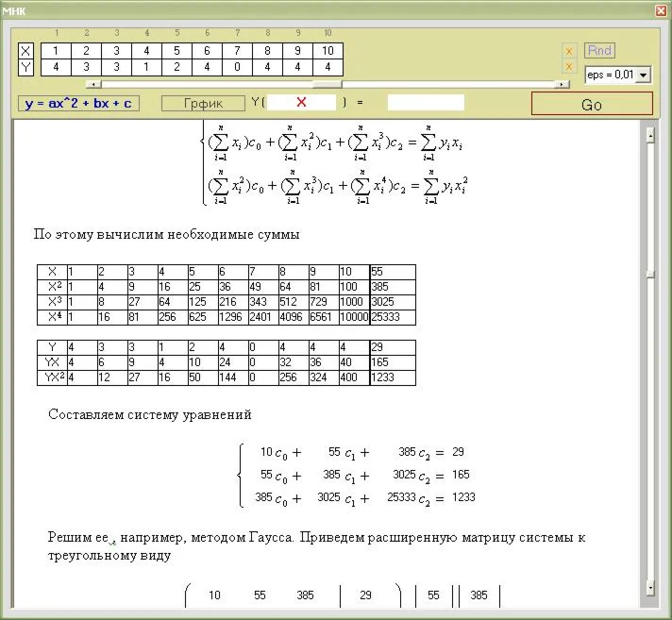Click up arrow of solution panel scrollbar
Screen dimensions: 672x620
[649, 135]
